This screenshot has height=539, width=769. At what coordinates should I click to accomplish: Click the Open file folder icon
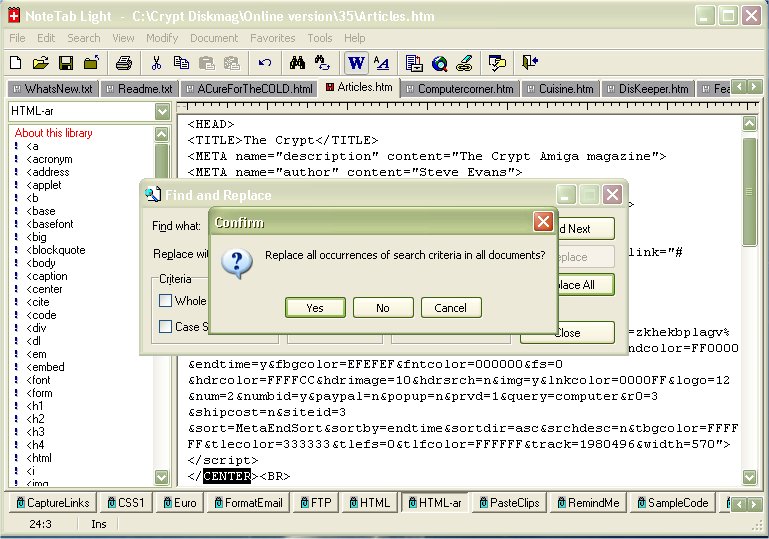pos(41,63)
